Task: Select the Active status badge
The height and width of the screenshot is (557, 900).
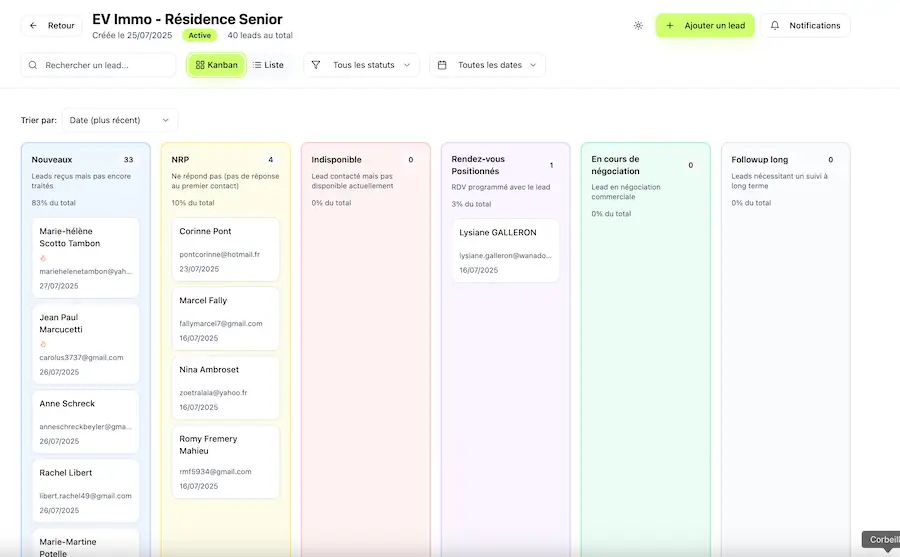Action: (x=199, y=35)
